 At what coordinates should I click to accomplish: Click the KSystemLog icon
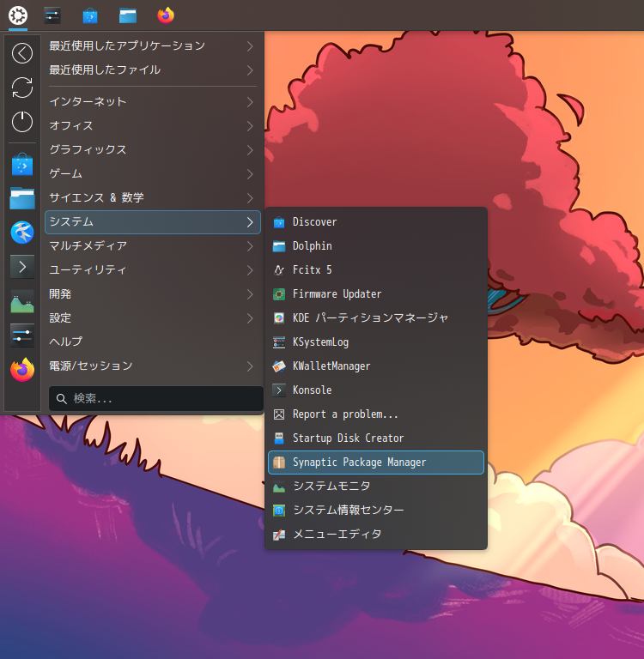pyautogui.click(x=279, y=342)
